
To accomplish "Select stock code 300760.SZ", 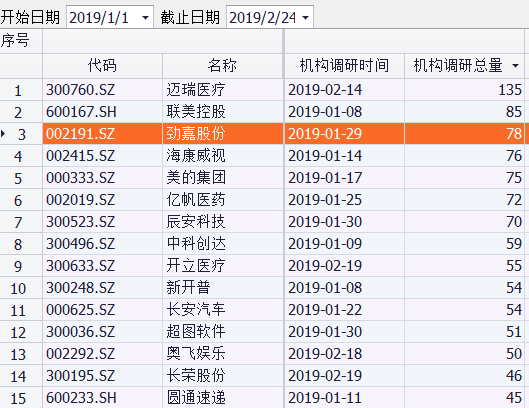I will coord(81,90).
